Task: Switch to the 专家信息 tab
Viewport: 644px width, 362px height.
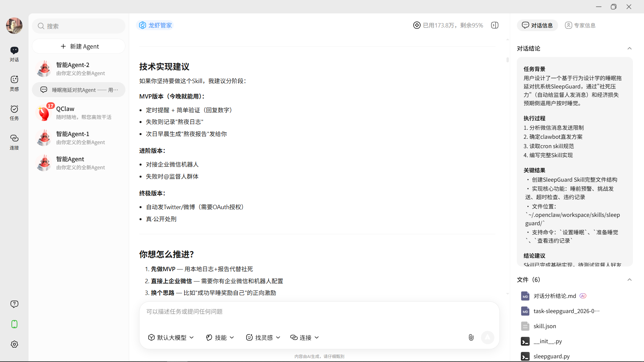Action: [580, 25]
